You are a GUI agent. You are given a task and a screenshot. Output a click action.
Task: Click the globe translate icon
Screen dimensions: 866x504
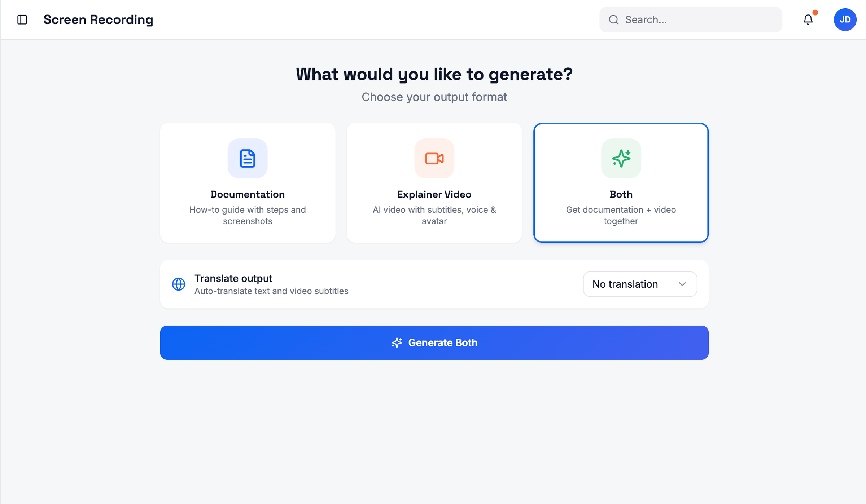pyautogui.click(x=179, y=284)
